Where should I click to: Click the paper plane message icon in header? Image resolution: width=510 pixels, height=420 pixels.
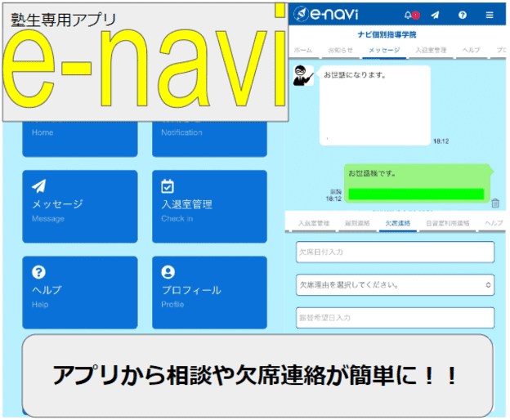[436, 15]
